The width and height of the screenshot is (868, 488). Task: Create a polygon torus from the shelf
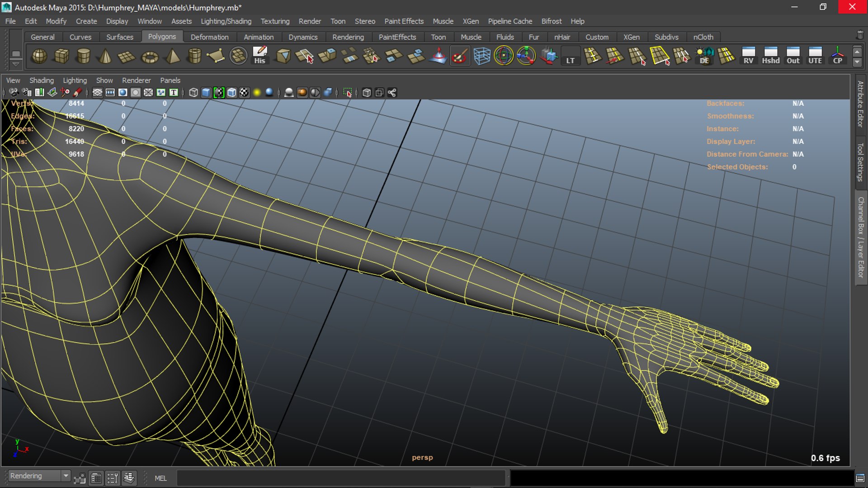pos(150,56)
